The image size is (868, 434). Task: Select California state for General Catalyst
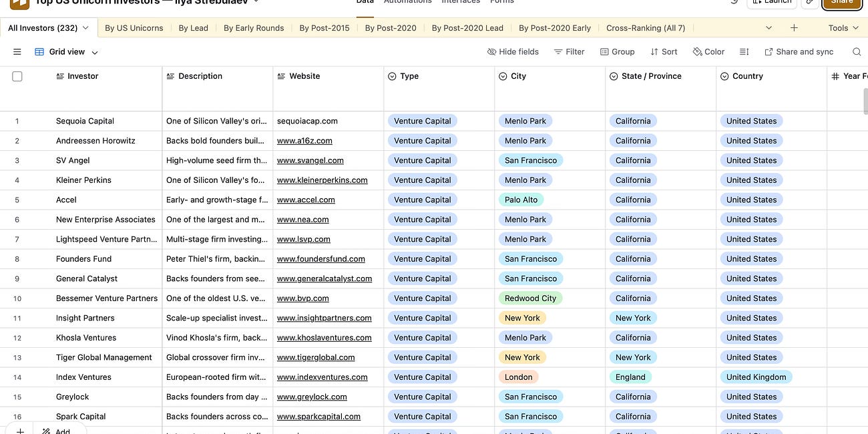tap(633, 278)
